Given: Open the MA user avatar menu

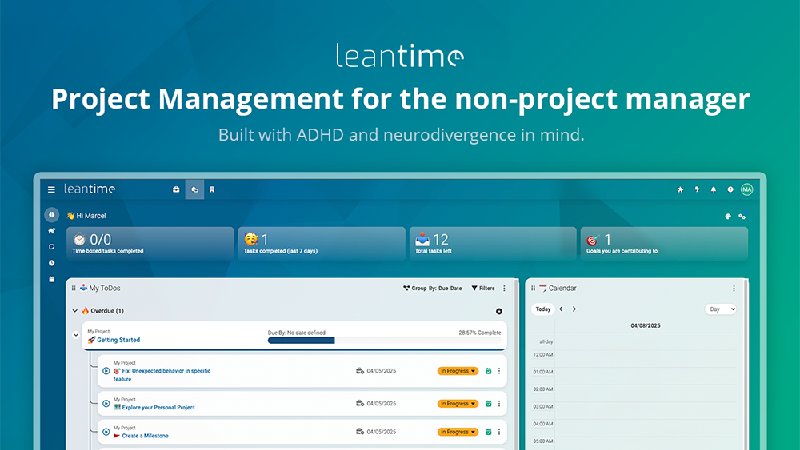Looking at the screenshot, I should [x=747, y=189].
